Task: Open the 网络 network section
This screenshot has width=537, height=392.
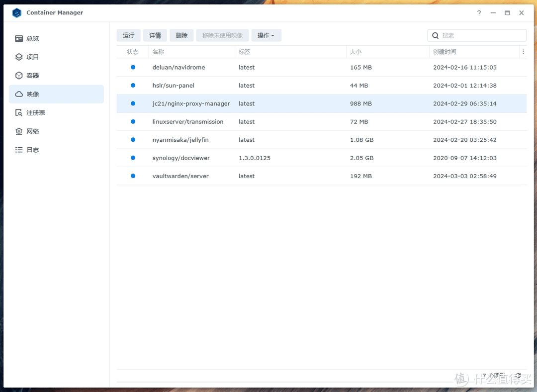Action: [x=56, y=131]
